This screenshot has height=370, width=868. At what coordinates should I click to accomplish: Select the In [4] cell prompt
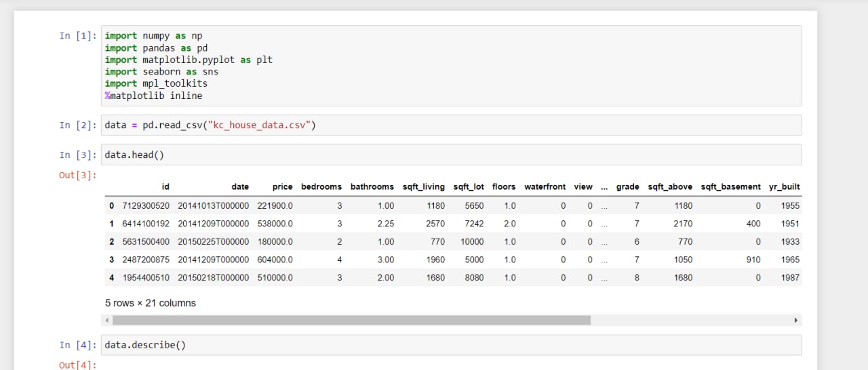(x=79, y=345)
